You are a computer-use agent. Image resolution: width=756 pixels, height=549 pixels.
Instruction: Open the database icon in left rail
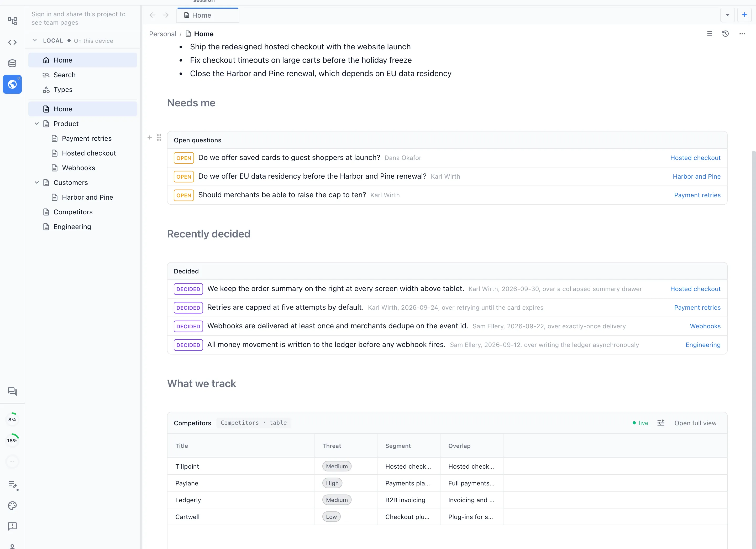point(12,63)
